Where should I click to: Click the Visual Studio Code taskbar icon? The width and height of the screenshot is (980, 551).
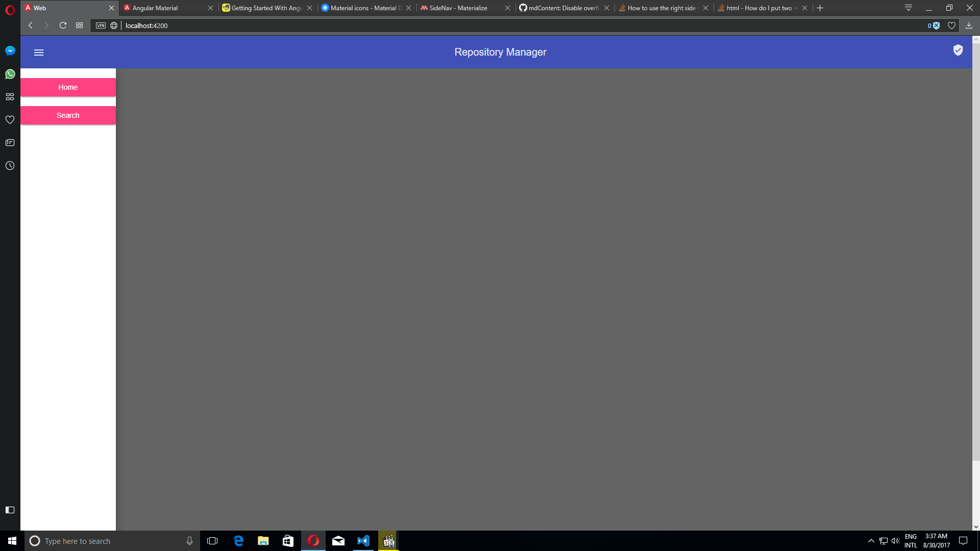point(363,540)
